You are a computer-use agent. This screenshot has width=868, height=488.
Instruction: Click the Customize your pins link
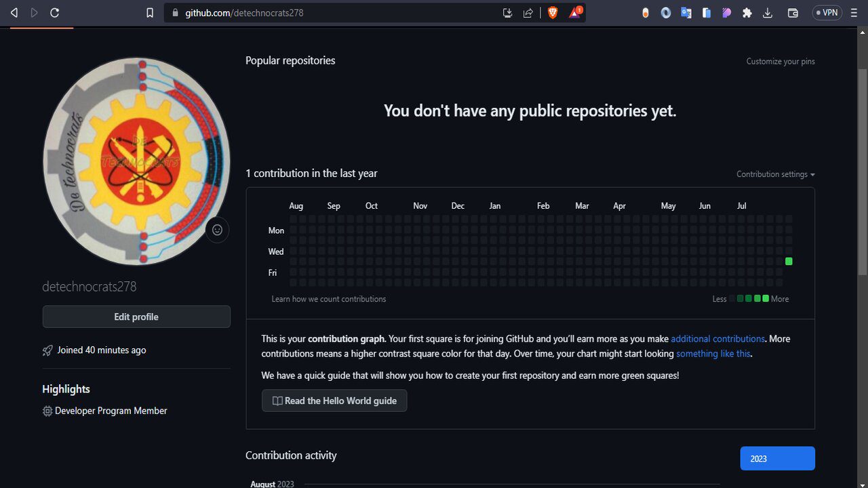pyautogui.click(x=781, y=61)
